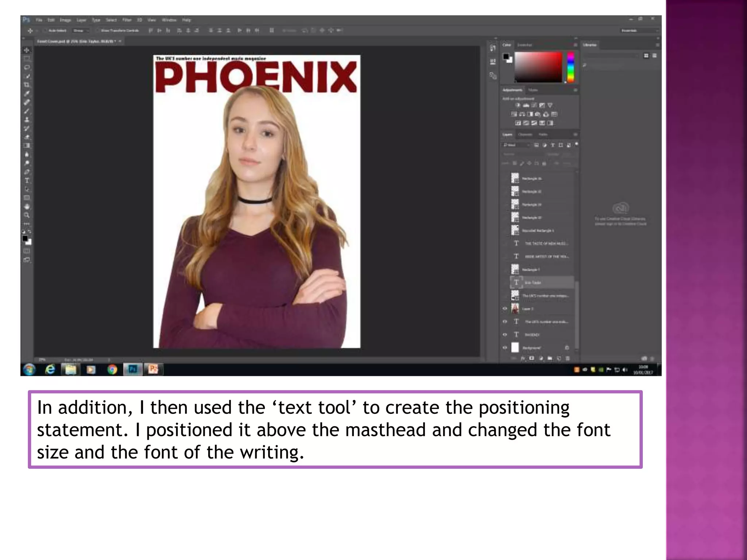
Task: Show the Rounded Rectangle 1 layer
Action: (x=505, y=230)
